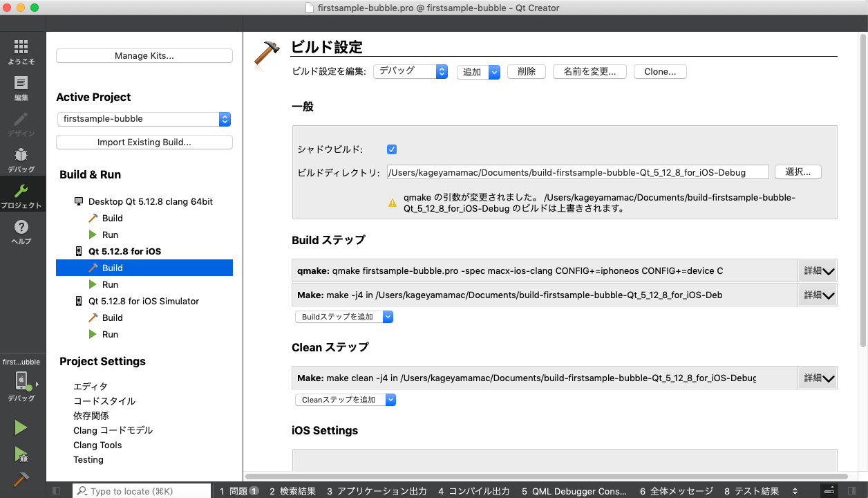Click the 名前を変更... button
The height and width of the screenshot is (498, 868).
point(589,72)
